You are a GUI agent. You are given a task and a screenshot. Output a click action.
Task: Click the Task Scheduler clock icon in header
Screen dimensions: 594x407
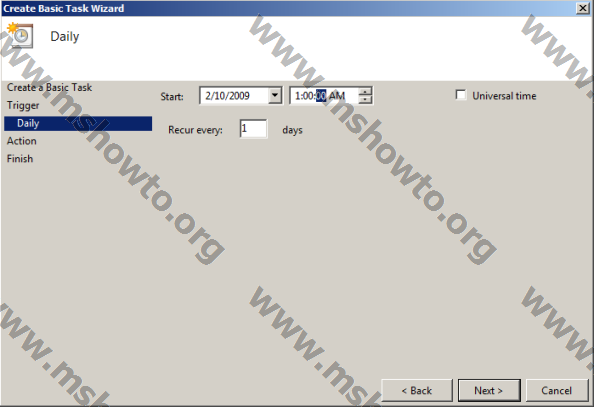tap(20, 35)
